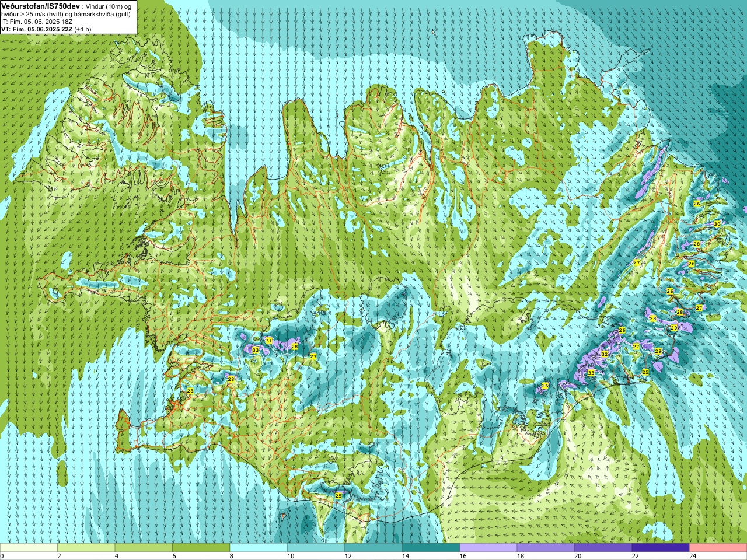Click the Veðurstofan/IS750dev title text
Screen dimensions: 747x560
tap(40, 5)
